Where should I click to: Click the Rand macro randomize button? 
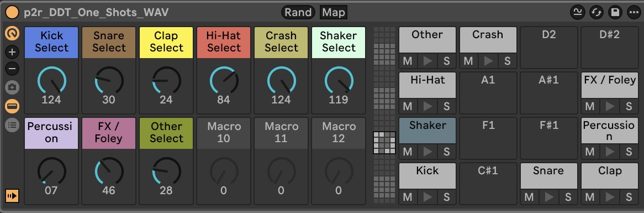pyautogui.click(x=298, y=12)
